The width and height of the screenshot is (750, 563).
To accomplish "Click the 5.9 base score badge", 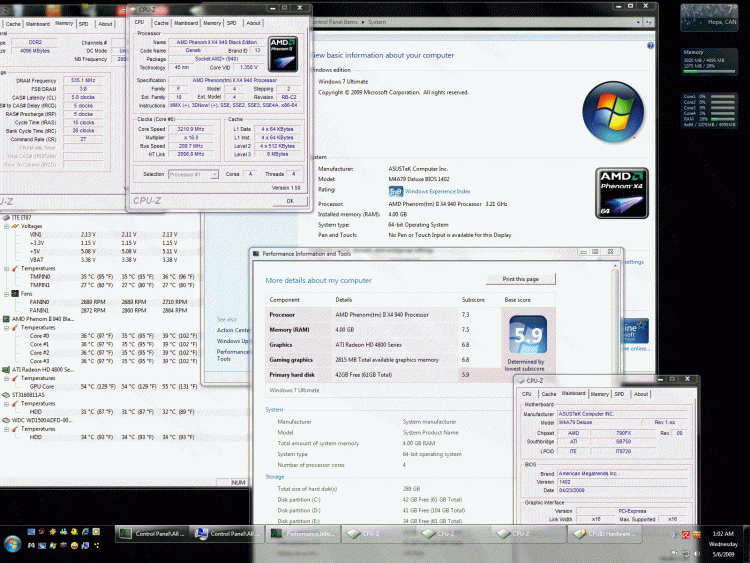I will (x=528, y=334).
